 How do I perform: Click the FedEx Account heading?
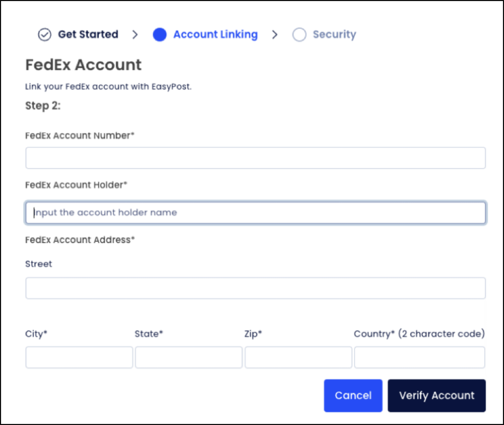click(x=83, y=65)
